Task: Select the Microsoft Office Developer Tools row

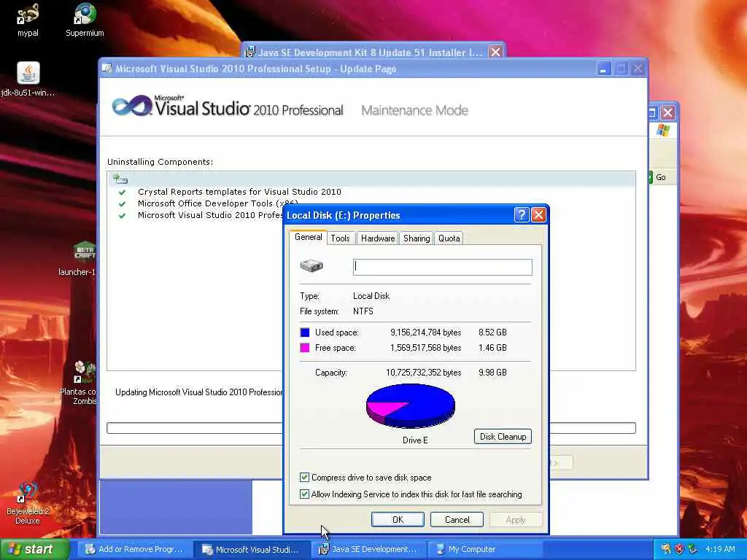Action: (x=217, y=203)
